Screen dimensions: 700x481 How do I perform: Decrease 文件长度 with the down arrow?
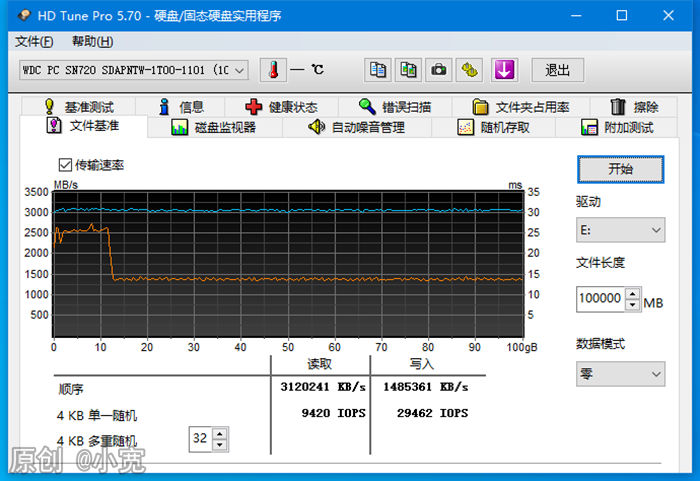click(633, 305)
